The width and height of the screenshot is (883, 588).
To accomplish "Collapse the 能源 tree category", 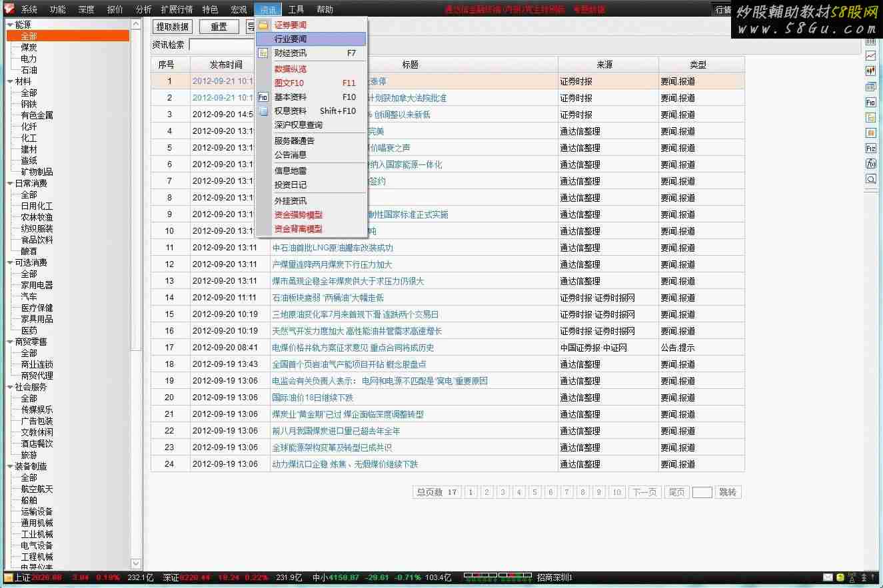I will click(x=10, y=25).
